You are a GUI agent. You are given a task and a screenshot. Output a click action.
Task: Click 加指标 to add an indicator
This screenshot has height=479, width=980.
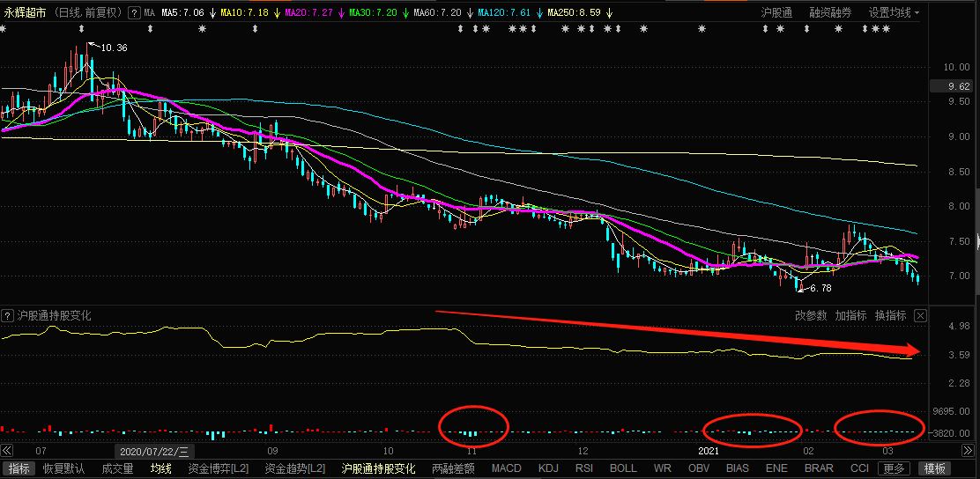850,315
